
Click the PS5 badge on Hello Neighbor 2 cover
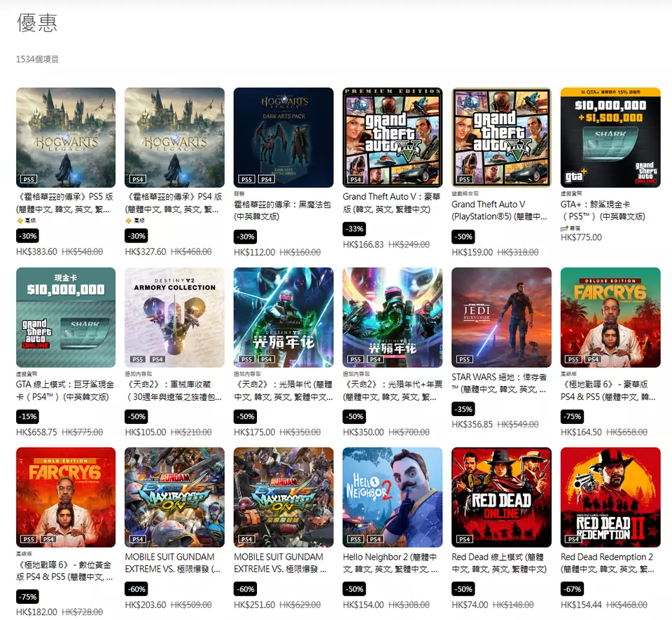[x=356, y=539]
